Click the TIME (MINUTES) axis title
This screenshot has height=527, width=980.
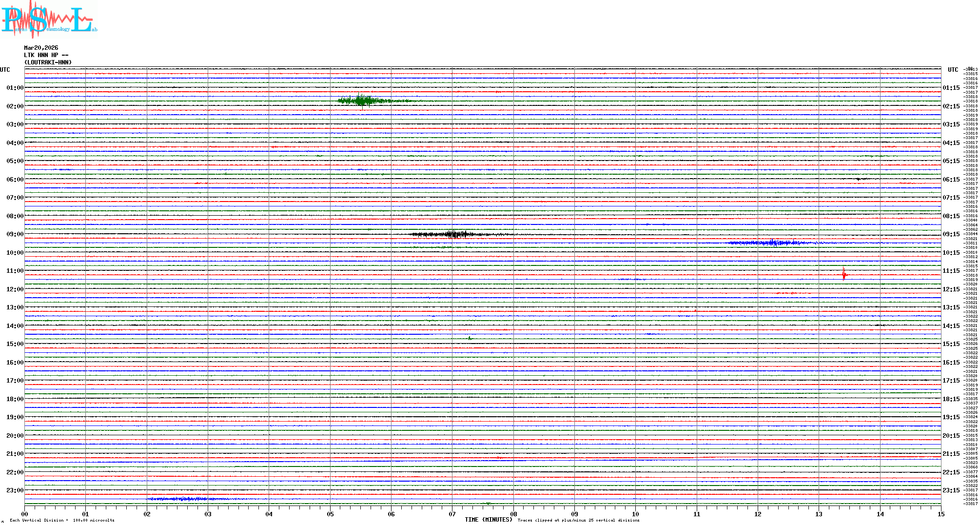[x=489, y=520]
